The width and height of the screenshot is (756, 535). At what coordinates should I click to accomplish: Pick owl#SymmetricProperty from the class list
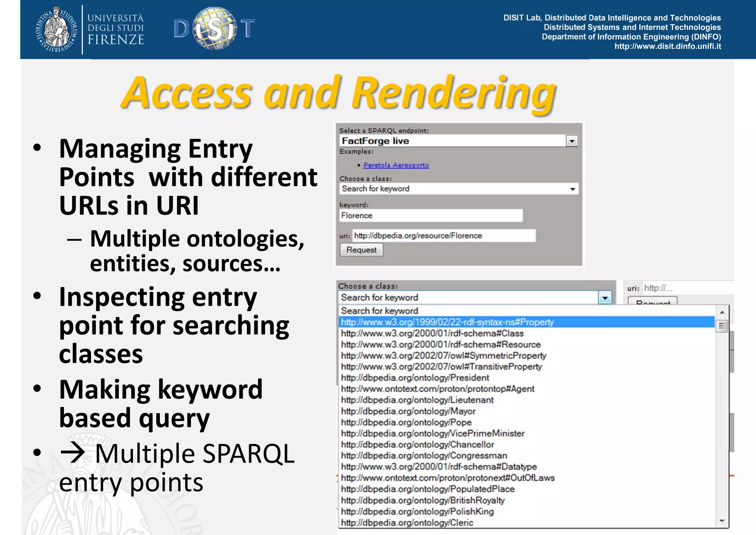tap(527, 355)
